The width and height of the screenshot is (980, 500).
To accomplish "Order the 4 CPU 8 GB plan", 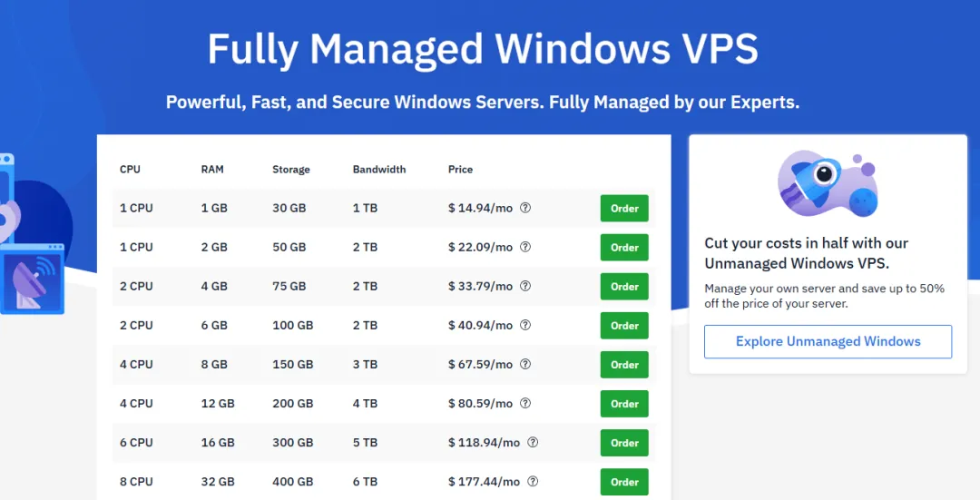I will (x=624, y=365).
